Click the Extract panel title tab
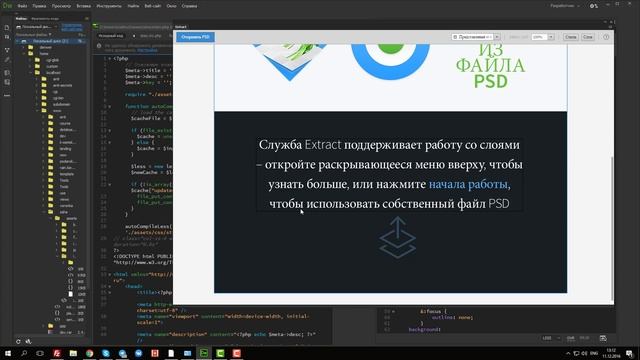 point(181,27)
